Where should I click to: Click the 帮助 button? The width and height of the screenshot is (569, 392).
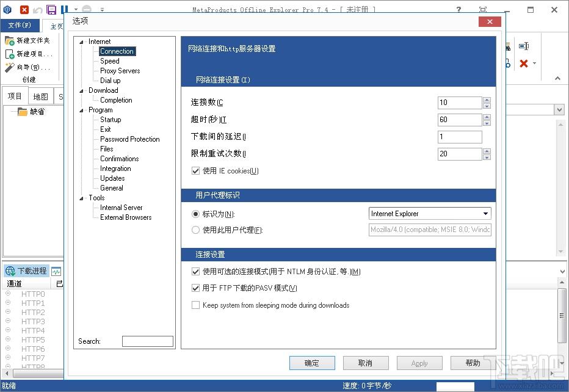pos(473,363)
